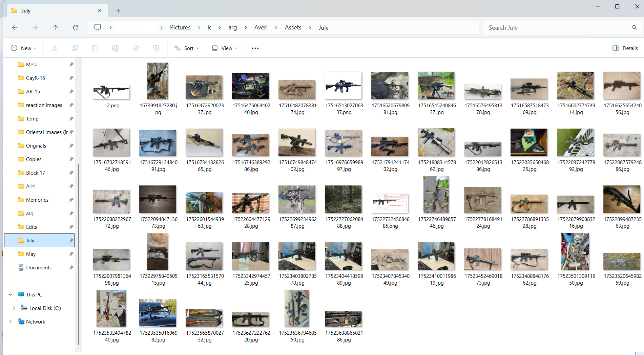Go forward with the right arrow
The height and width of the screenshot is (355, 644).
[35, 27]
